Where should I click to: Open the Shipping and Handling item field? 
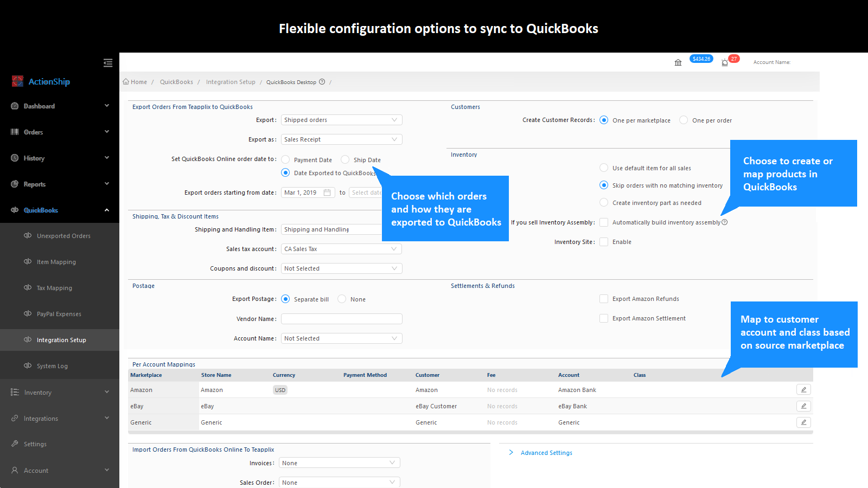(331, 229)
